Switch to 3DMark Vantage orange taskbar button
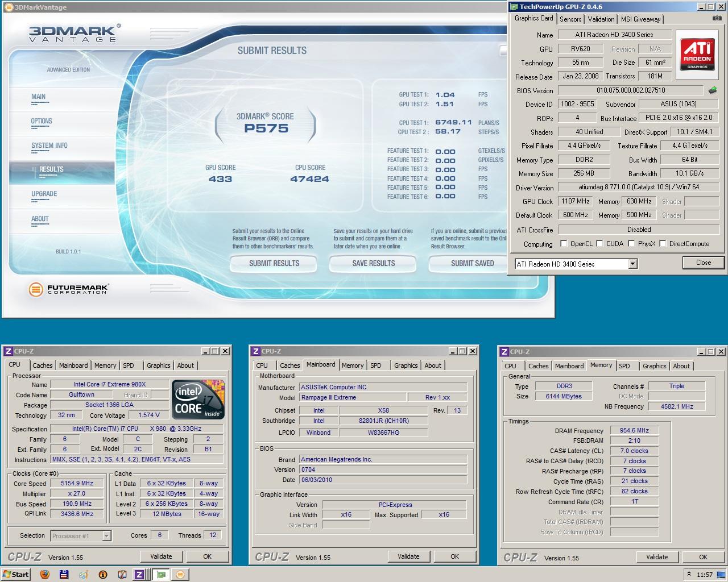 coord(180,574)
